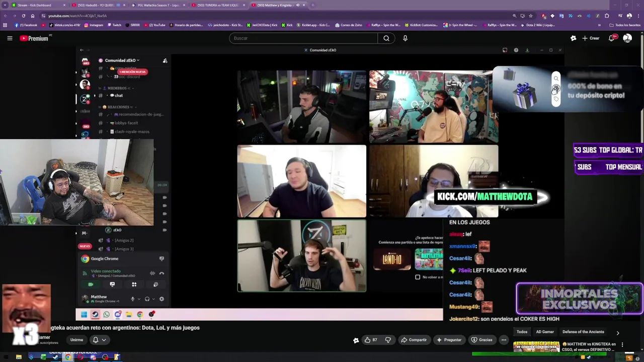Viewport: 644px width, 362px height.
Task: Click the Compartir share button
Action: [x=414, y=340]
